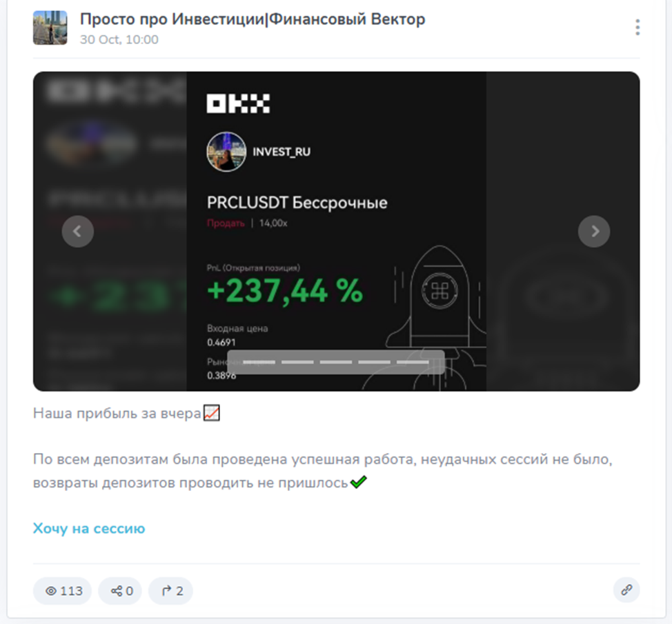Select the middle carousel indicator dash

click(x=335, y=362)
